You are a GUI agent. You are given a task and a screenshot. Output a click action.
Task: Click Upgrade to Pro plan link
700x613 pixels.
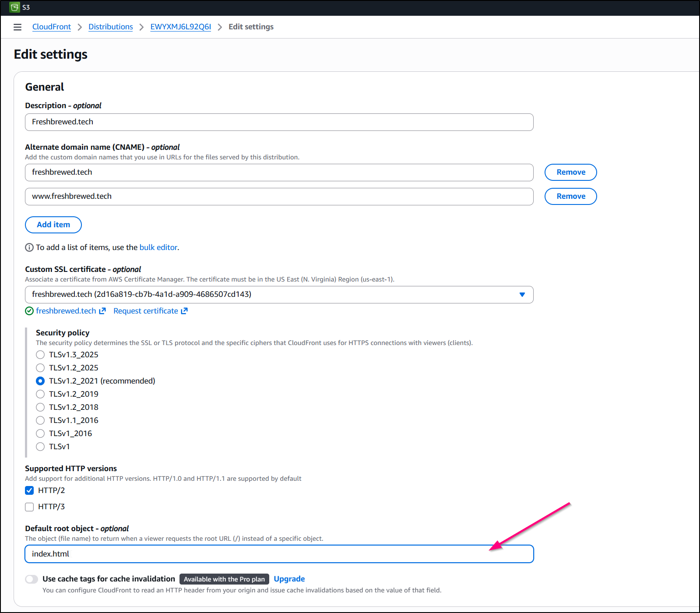pos(289,579)
